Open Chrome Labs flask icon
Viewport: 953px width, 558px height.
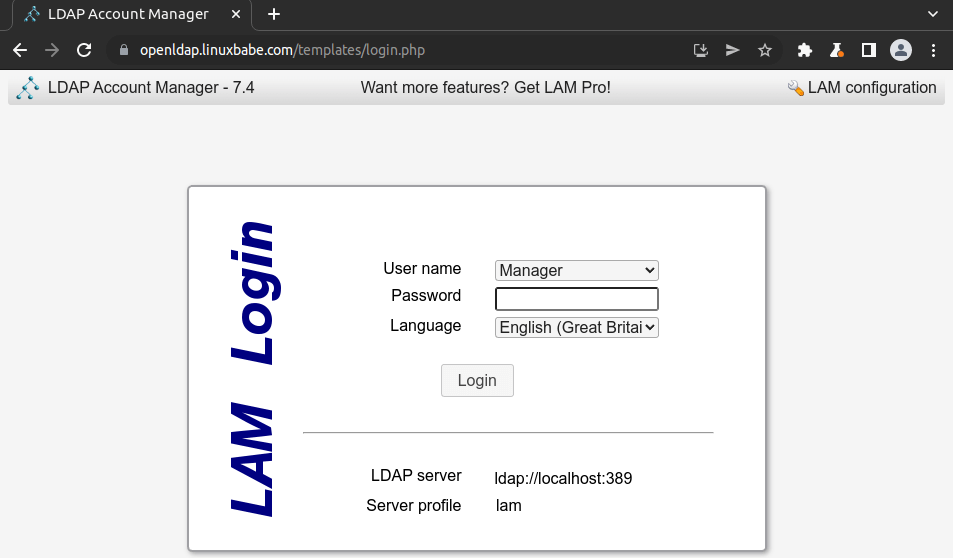click(x=837, y=50)
